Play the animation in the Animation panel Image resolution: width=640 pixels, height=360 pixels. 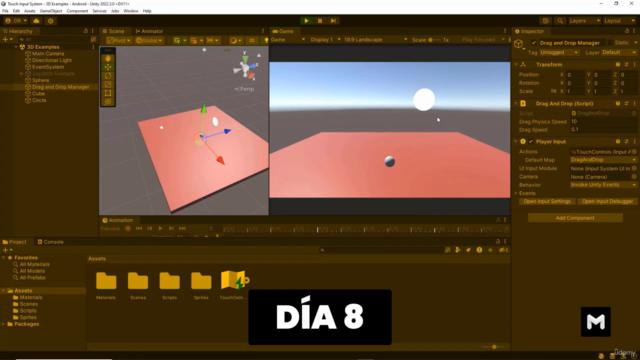point(160,229)
